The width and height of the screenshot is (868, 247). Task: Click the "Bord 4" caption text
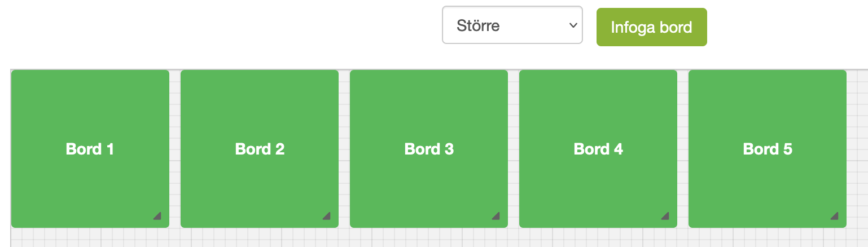click(x=598, y=149)
